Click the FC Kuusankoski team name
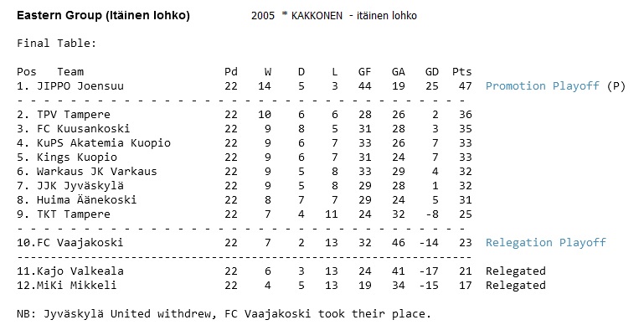 [84, 129]
